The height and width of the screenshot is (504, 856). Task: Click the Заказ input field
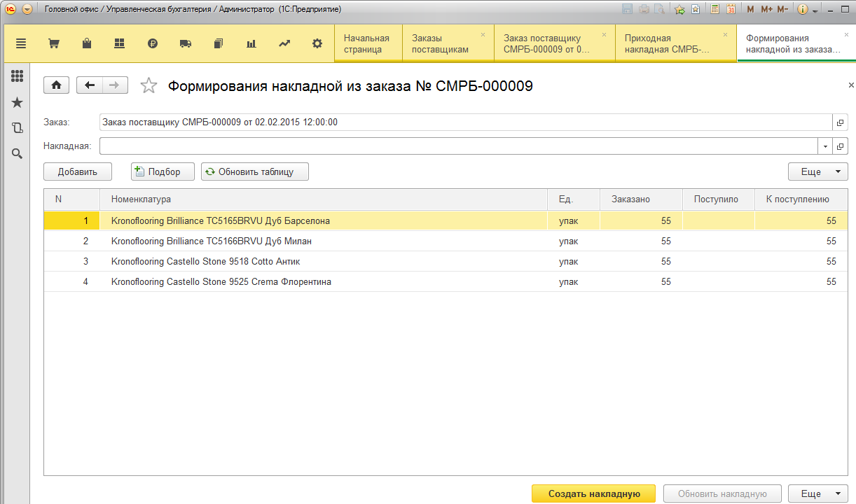click(x=466, y=122)
